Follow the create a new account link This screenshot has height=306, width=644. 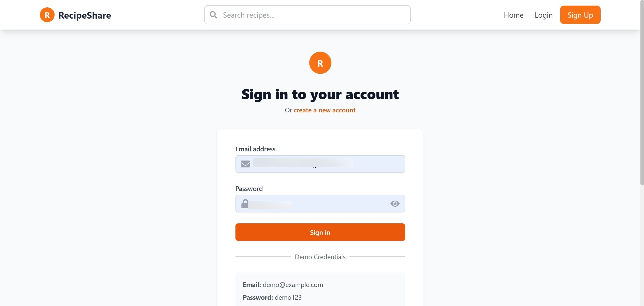click(x=324, y=110)
